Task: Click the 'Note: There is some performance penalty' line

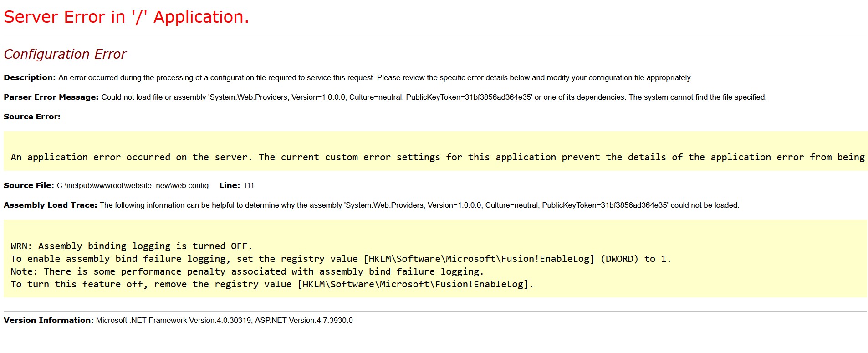Action: click(247, 272)
